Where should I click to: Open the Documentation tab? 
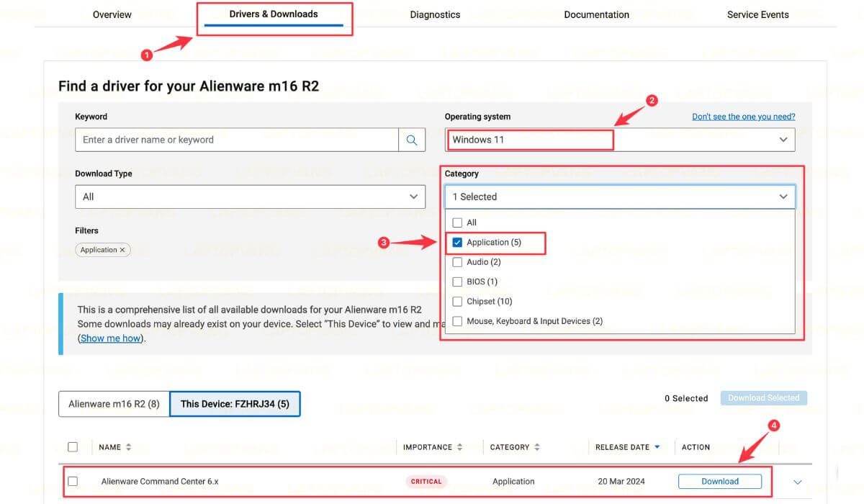pyautogui.click(x=596, y=14)
